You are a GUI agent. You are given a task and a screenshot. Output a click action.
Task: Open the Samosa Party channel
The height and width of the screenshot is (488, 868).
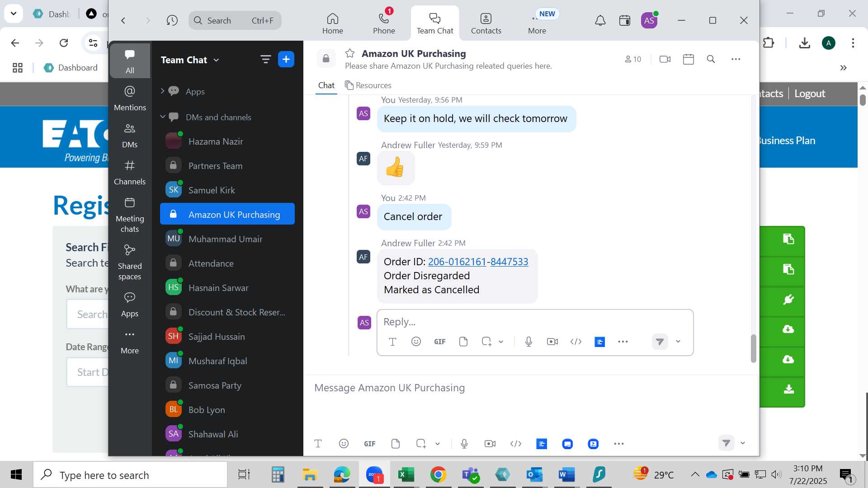pos(227,385)
